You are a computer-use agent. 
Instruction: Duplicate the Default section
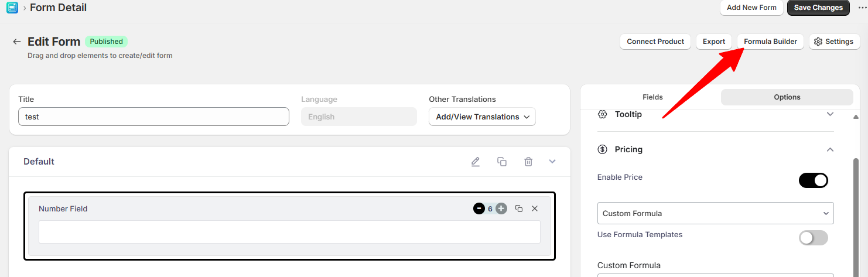(502, 162)
